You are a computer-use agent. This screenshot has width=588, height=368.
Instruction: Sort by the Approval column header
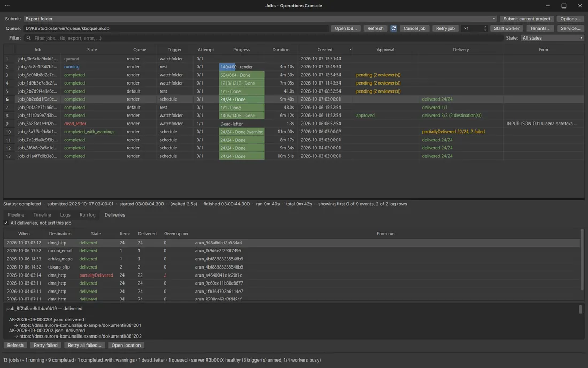(385, 50)
